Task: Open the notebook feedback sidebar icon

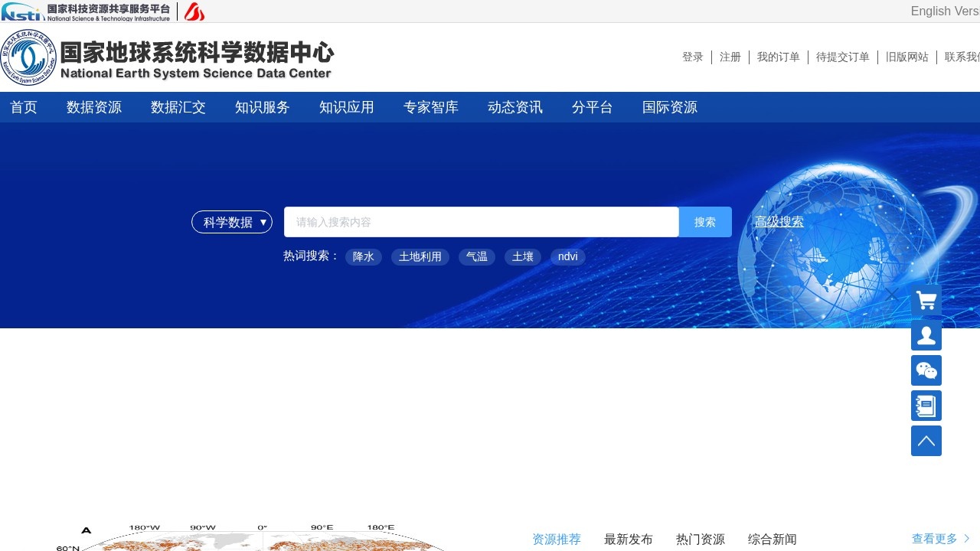Action: (926, 406)
